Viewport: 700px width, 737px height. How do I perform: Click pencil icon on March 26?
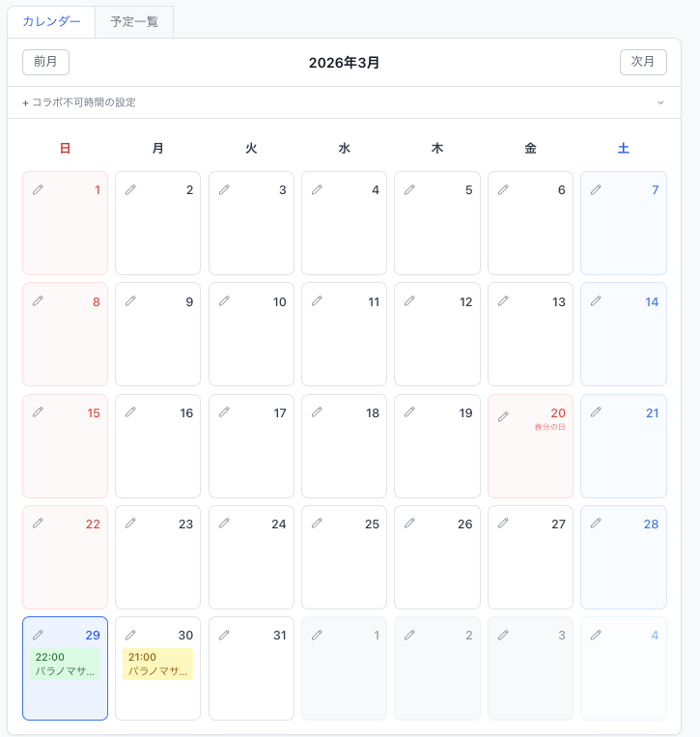click(x=409, y=524)
